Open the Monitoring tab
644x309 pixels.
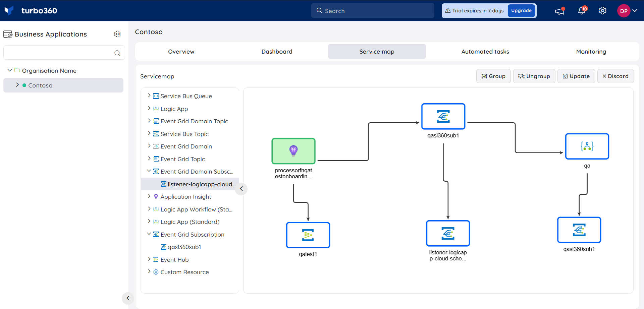click(x=591, y=52)
